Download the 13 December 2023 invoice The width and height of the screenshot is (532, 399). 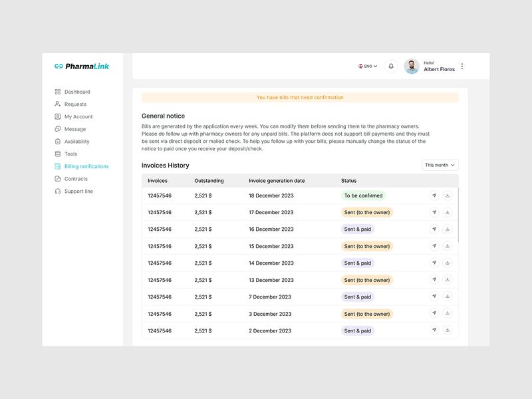tap(448, 279)
